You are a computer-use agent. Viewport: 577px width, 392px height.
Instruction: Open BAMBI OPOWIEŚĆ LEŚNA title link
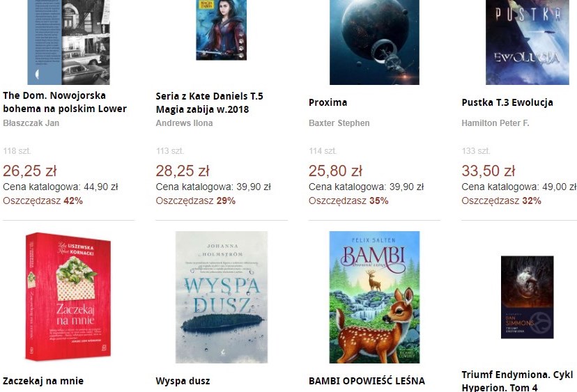367,381
